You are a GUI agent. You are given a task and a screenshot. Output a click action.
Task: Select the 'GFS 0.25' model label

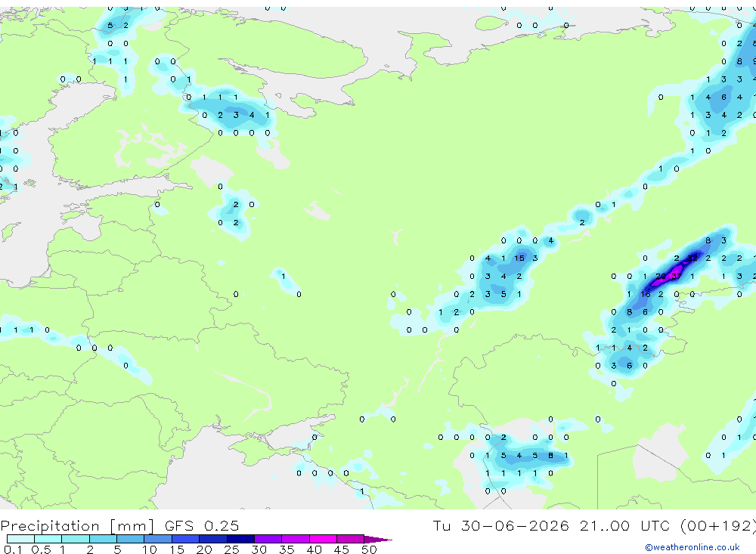(202, 525)
